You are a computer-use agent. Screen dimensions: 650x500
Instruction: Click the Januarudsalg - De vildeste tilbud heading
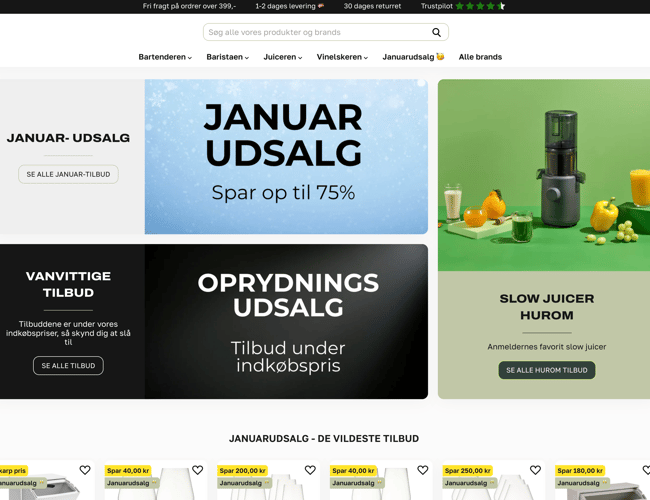(x=324, y=439)
